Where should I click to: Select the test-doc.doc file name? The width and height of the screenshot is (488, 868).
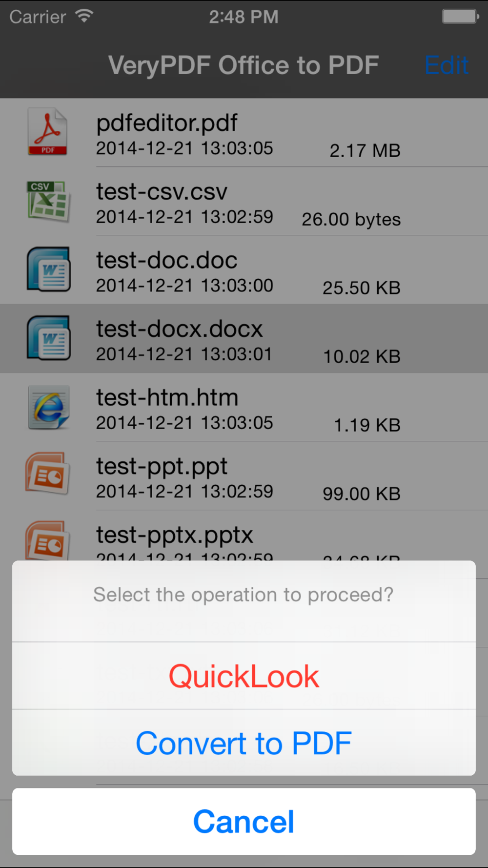coord(167,260)
